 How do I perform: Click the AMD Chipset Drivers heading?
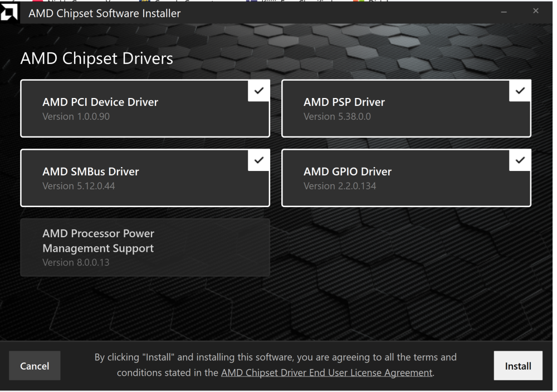97,58
